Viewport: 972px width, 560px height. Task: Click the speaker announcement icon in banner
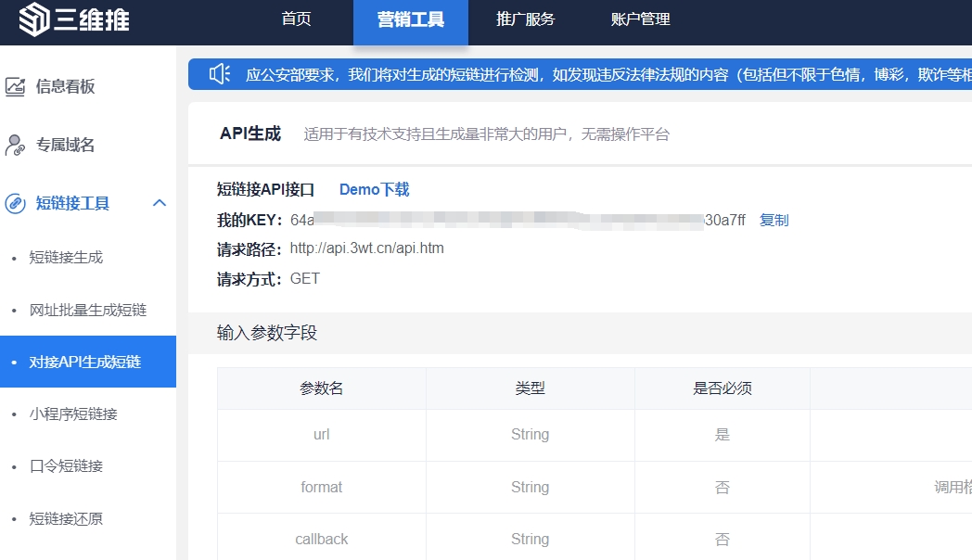click(219, 74)
